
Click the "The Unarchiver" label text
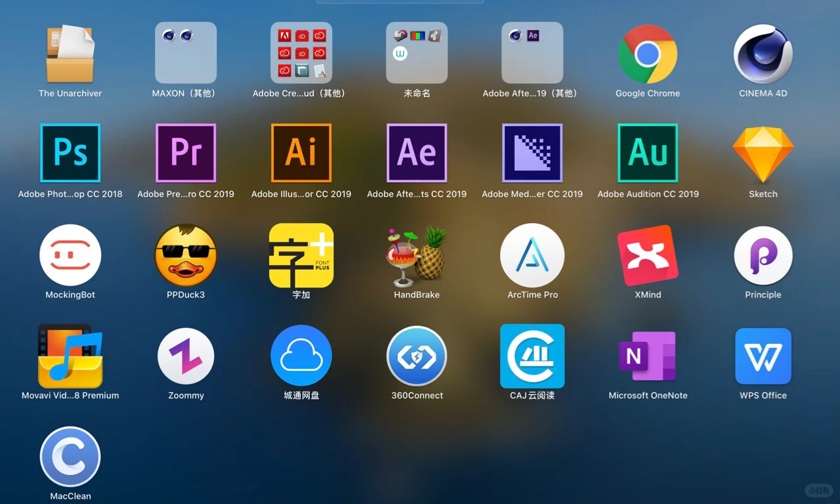(70, 93)
